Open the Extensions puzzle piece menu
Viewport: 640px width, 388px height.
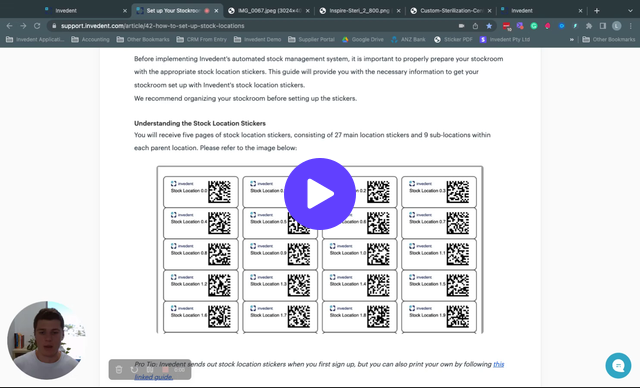coord(589,26)
